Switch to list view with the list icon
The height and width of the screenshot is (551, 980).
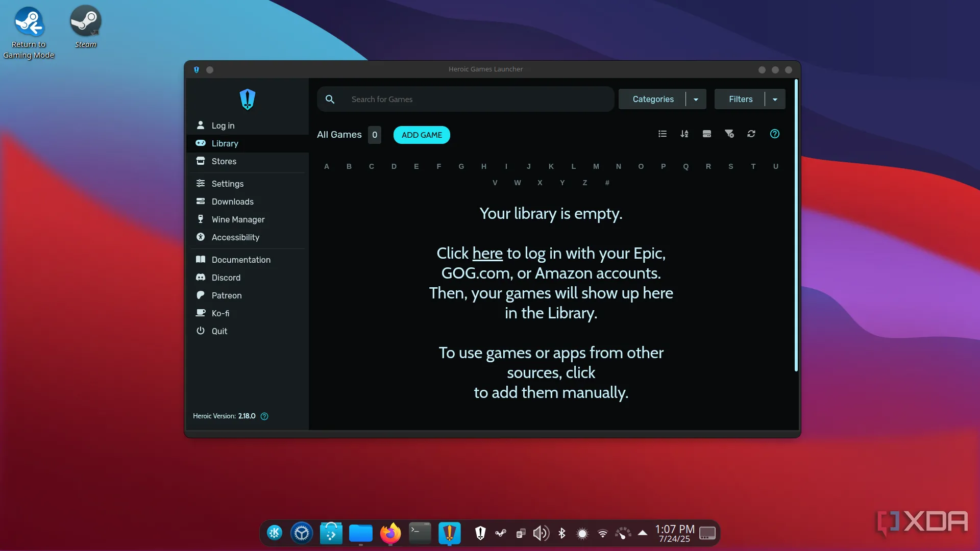pyautogui.click(x=663, y=134)
